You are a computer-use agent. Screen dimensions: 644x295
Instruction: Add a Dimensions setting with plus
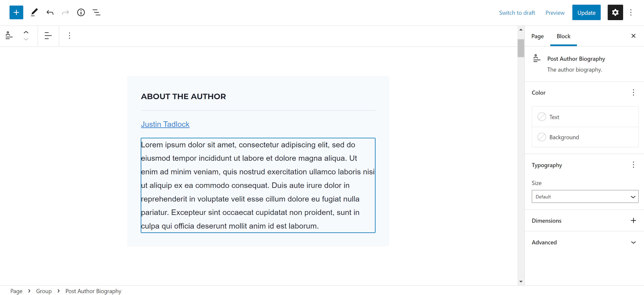[633, 221]
